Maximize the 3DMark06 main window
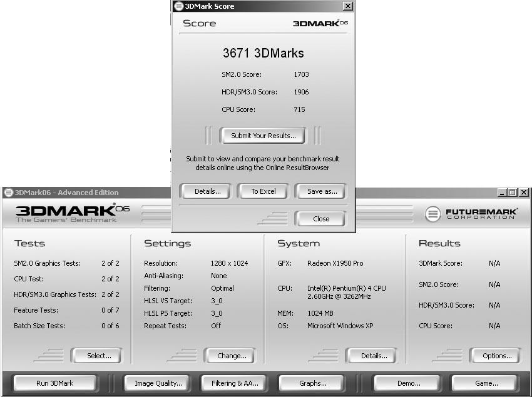This screenshot has height=397, width=532. click(513, 193)
